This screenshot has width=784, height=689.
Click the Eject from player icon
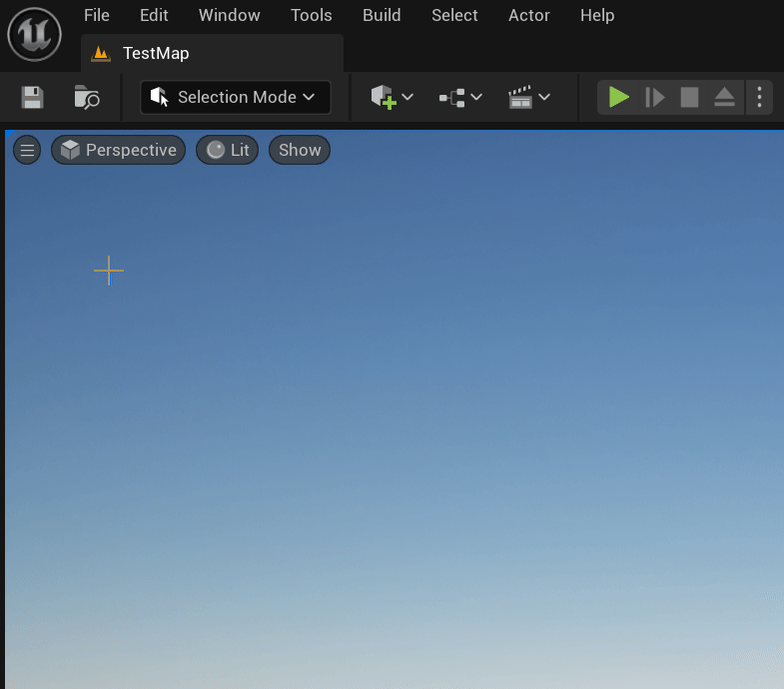tap(724, 97)
